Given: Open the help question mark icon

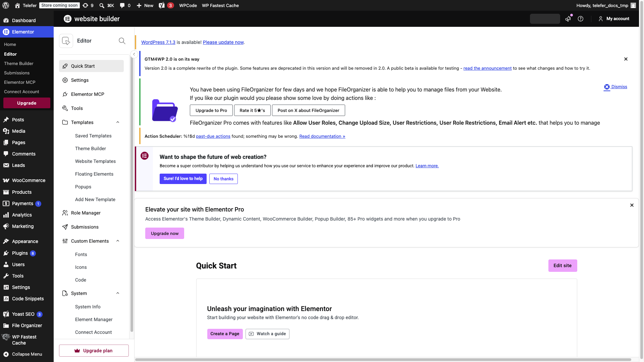Looking at the screenshot, I should click(x=581, y=19).
